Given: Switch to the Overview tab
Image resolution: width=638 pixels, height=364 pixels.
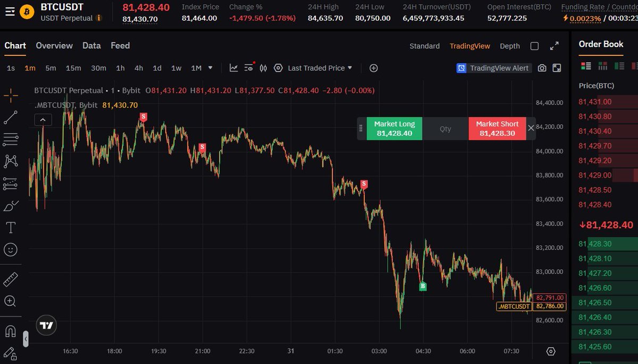Looking at the screenshot, I should click(54, 46).
